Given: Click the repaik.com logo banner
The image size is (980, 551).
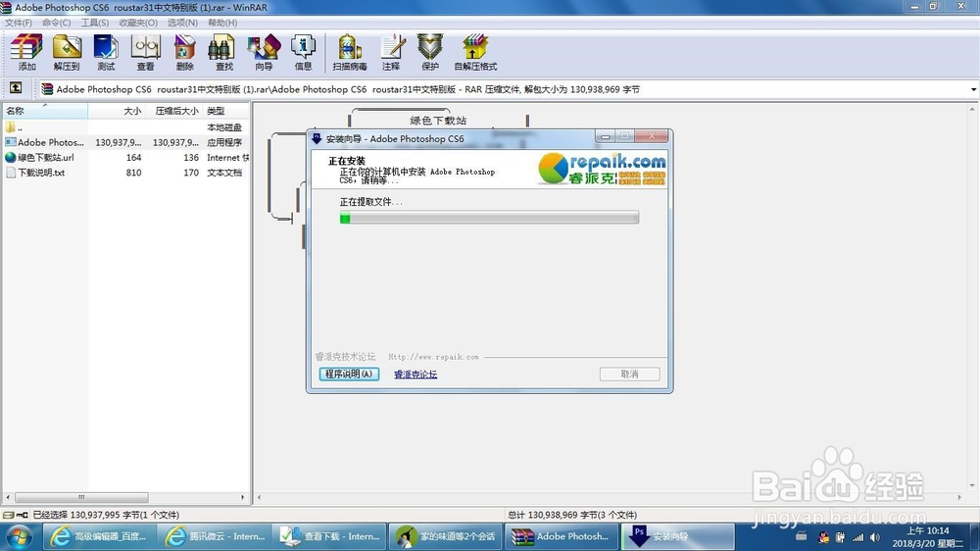Looking at the screenshot, I should click(602, 169).
